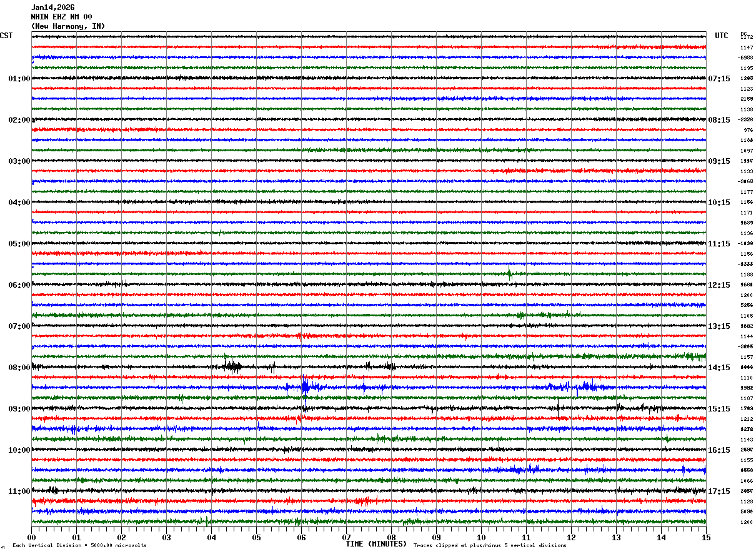The image size is (756, 554).
Task: Click minute '15' on the bottom axis
Action: tap(706, 537)
